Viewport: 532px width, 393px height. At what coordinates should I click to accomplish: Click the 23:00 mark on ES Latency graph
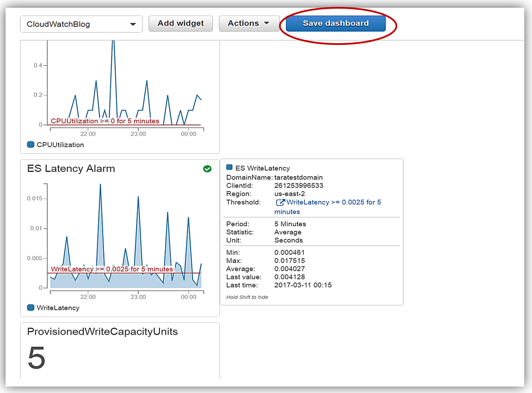tap(138, 297)
